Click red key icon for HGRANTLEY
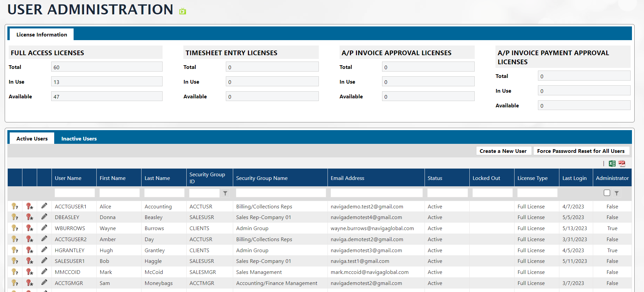This screenshot has height=292, width=644. point(29,250)
